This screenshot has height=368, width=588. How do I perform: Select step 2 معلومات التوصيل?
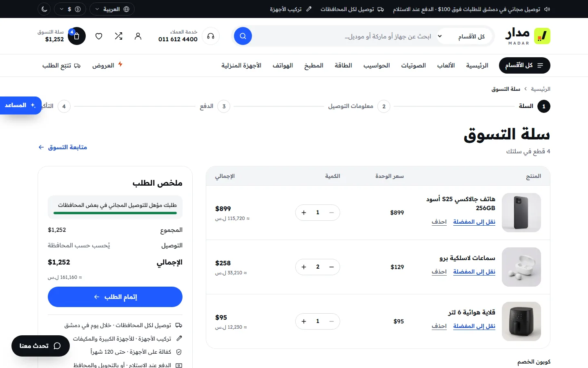point(359,106)
